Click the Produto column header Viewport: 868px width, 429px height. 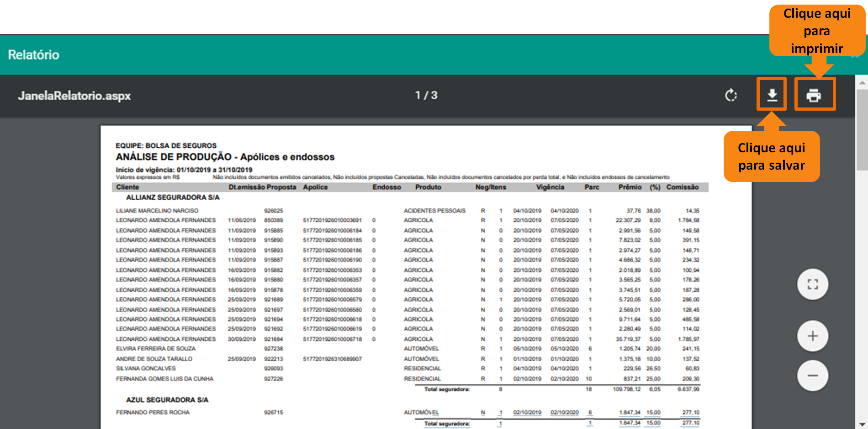pos(428,187)
